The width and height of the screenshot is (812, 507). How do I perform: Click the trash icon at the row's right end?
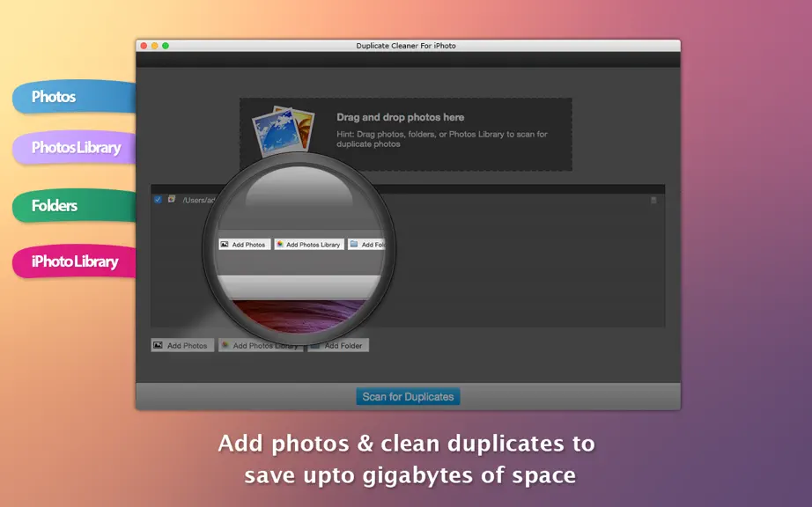pyautogui.click(x=653, y=200)
